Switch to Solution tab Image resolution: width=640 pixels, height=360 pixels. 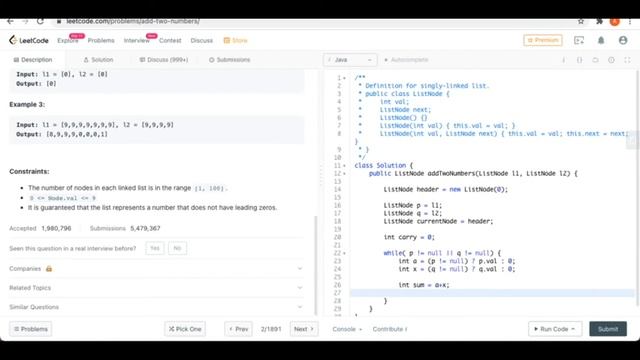pos(98,60)
